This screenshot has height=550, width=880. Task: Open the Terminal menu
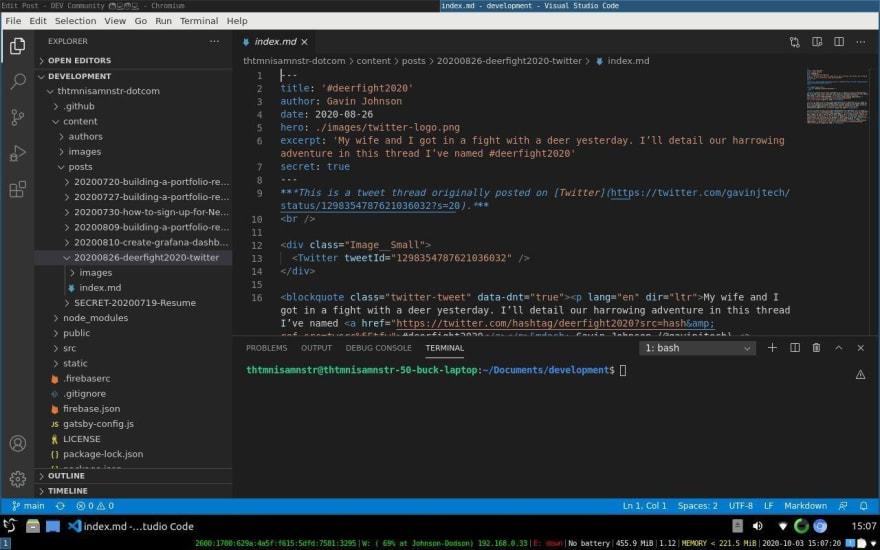coord(198,21)
